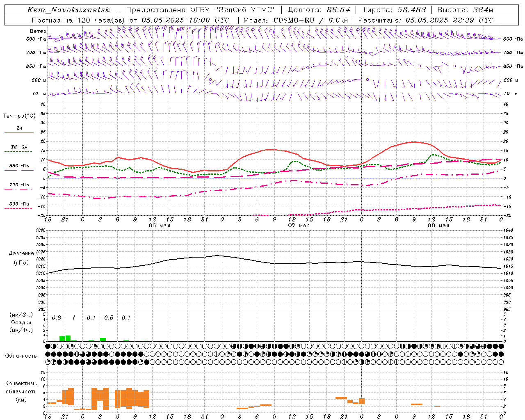Click 500 гПа label in temperature legend

pyautogui.click(x=19, y=204)
